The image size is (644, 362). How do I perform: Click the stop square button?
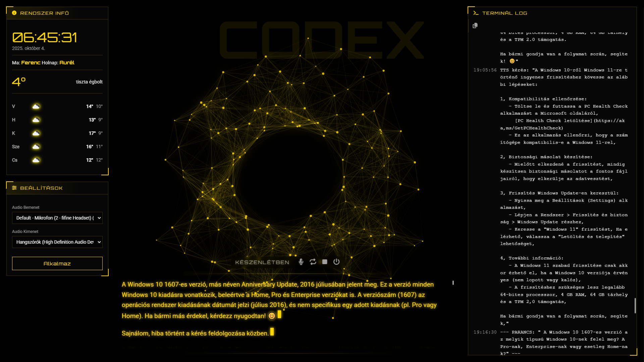(325, 262)
